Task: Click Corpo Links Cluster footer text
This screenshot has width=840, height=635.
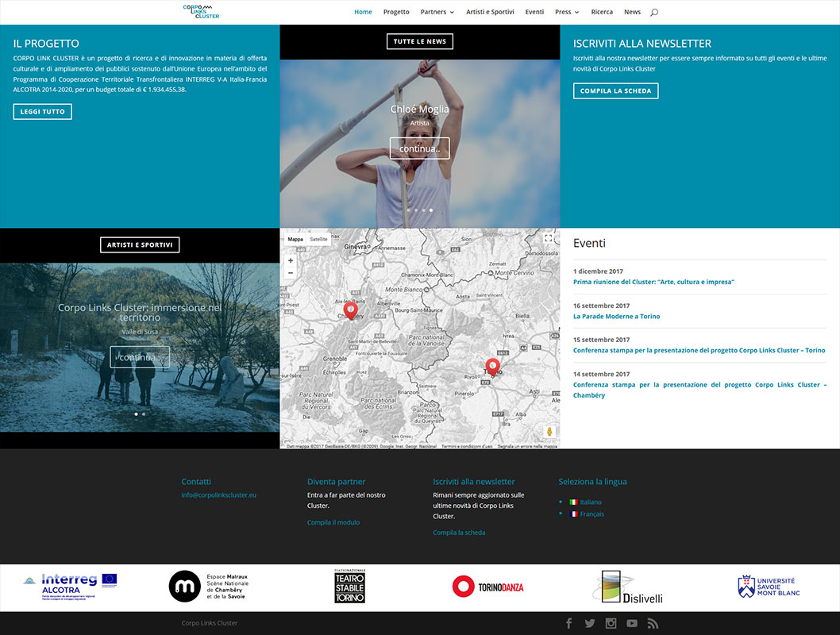Action: (x=209, y=623)
